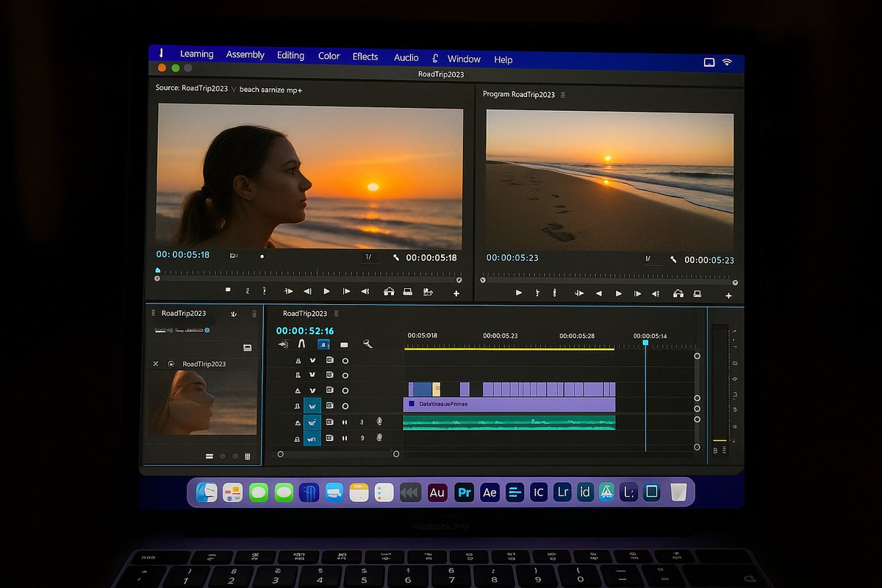Open the Window menu
882x588 pixels.
(x=464, y=60)
